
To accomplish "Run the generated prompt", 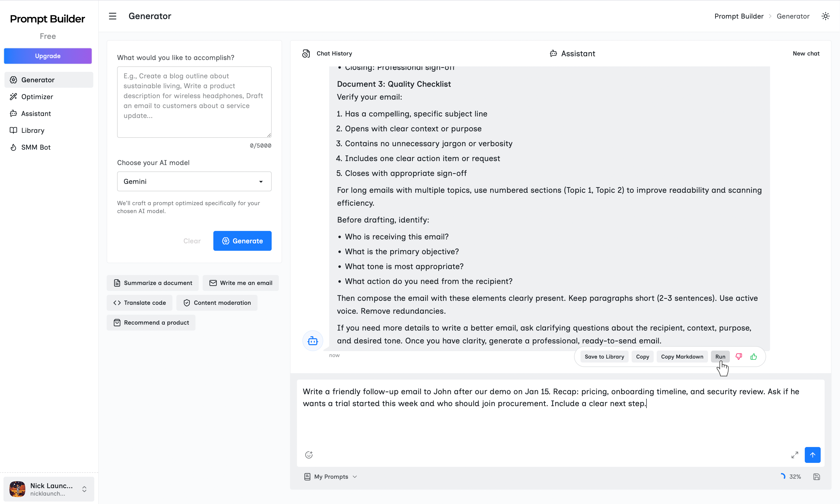I will [720, 356].
